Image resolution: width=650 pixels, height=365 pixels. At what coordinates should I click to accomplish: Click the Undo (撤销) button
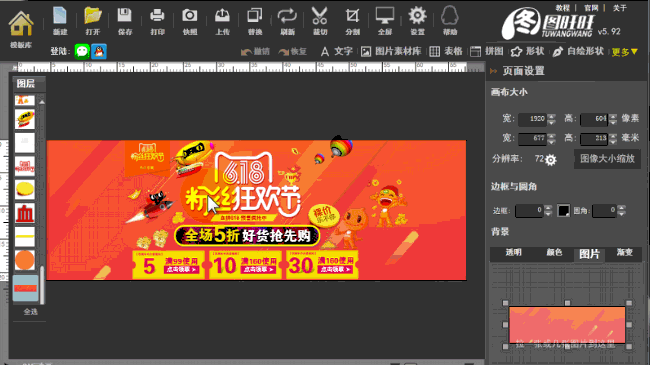click(x=255, y=51)
